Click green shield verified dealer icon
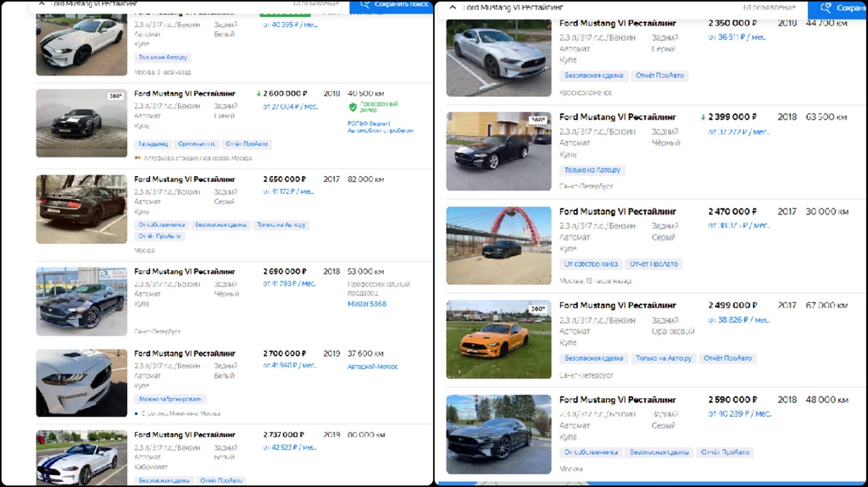868x487 pixels. pos(353,108)
